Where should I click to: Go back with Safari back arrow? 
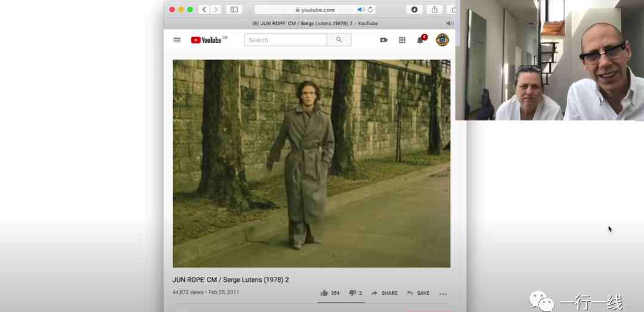[x=205, y=10]
